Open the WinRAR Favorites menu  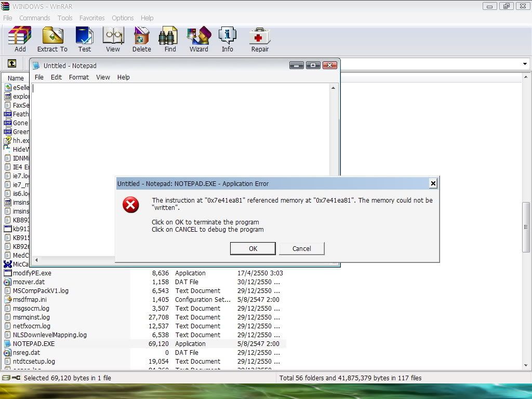[92, 18]
